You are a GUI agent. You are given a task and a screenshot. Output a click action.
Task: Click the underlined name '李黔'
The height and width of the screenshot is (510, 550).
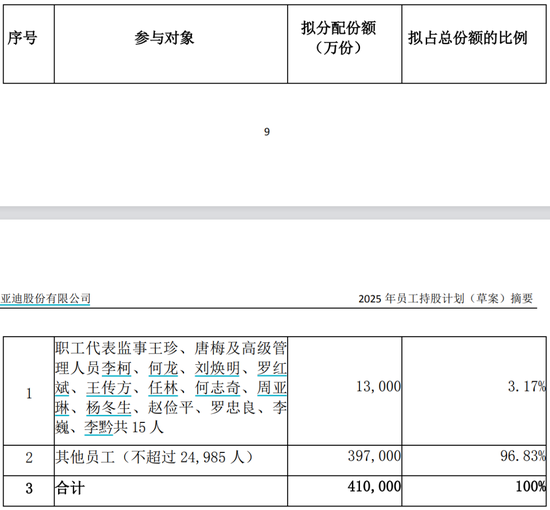(x=99, y=427)
